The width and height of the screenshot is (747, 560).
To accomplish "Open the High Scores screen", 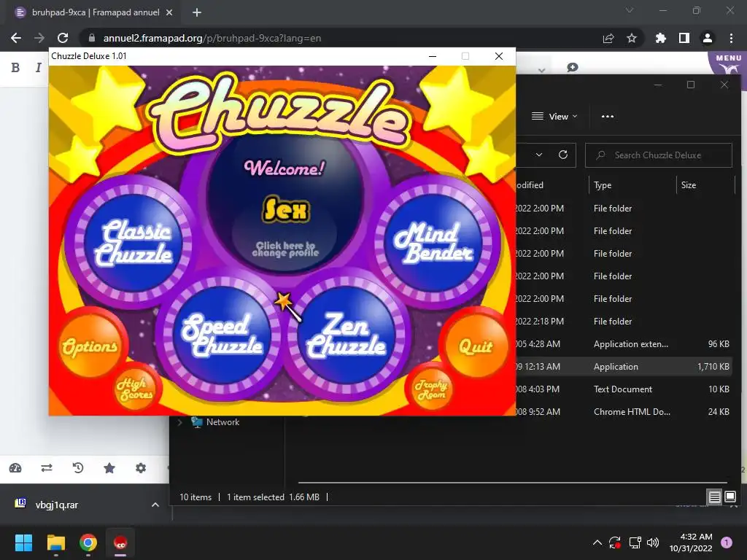I will click(x=136, y=389).
